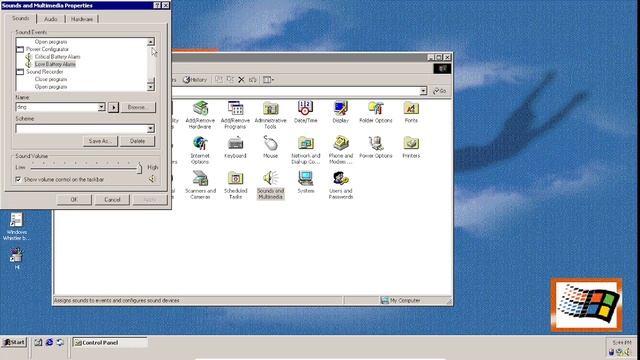Select Low Battery Alarm sound event
The image size is (640, 360).
55,64
